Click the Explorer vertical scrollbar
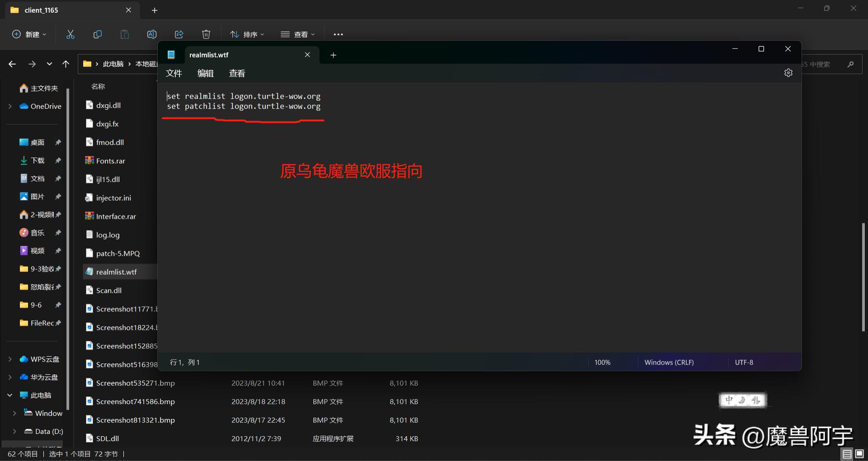This screenshot has width=868, height=461. [863, 277]
